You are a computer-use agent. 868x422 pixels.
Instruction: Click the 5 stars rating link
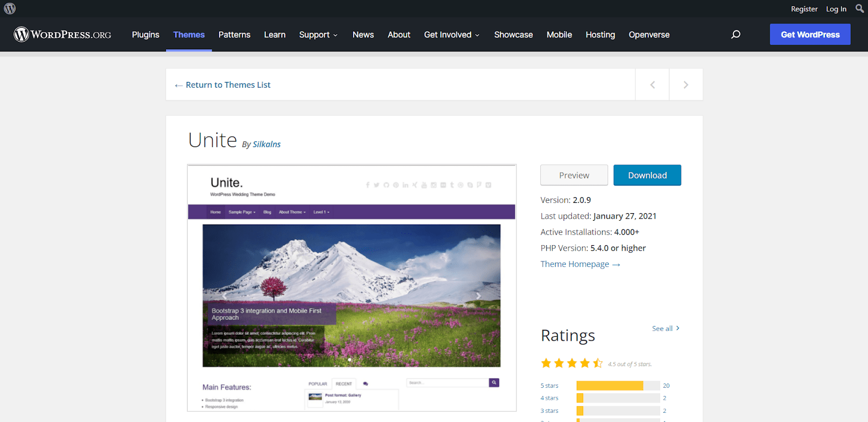[549, 386]
